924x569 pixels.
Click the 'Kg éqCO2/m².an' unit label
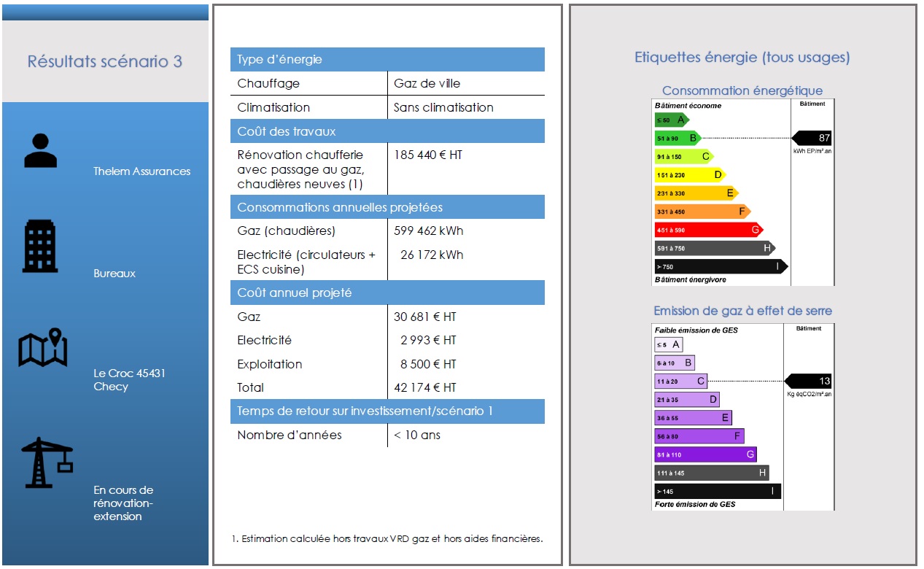coord(810,394)
